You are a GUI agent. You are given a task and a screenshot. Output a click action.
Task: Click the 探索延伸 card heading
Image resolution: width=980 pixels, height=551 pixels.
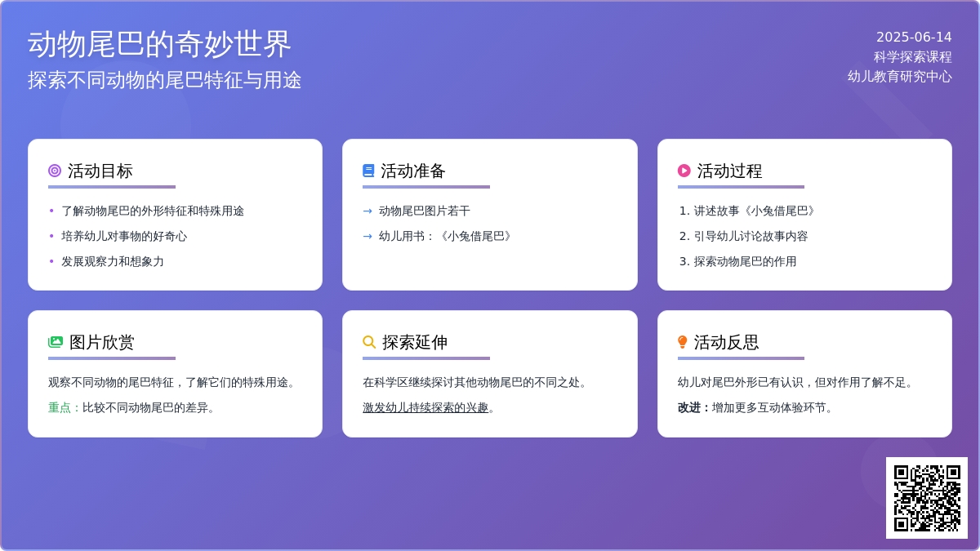[x=415, y=342]
